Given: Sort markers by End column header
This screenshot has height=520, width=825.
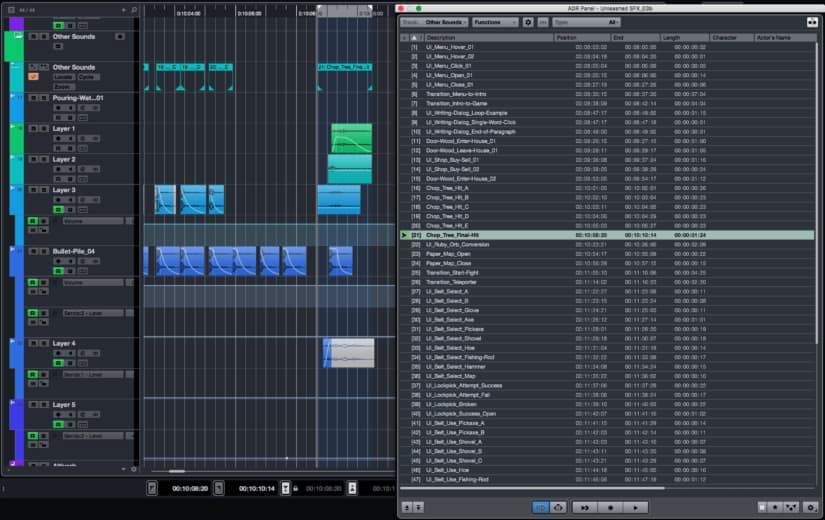Looking at the screenshot, I should tap(636, 38).
